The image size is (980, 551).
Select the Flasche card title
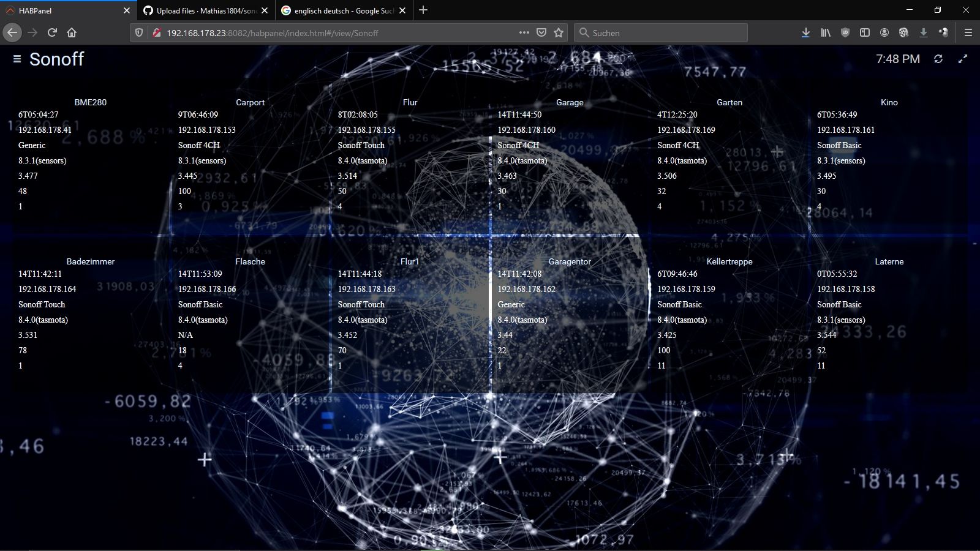251,261
